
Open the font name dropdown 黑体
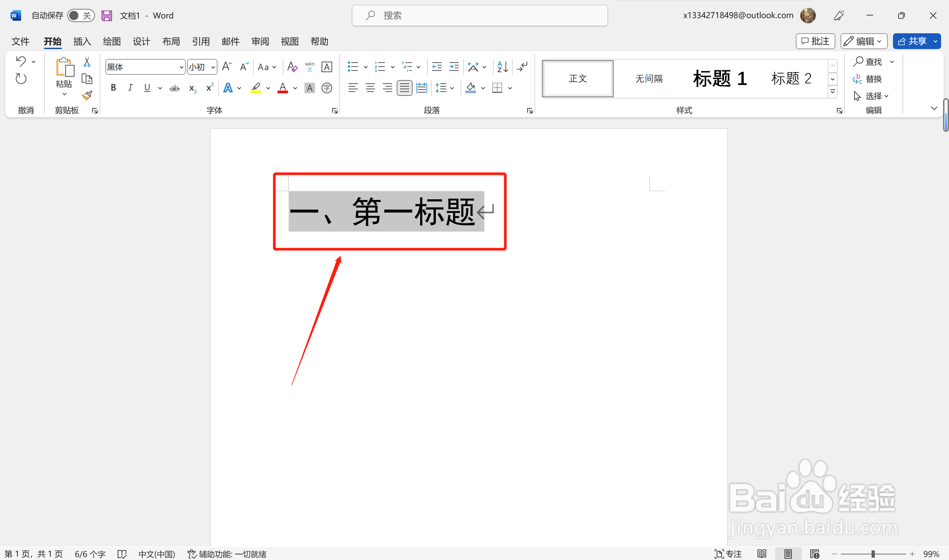point(181,67)
